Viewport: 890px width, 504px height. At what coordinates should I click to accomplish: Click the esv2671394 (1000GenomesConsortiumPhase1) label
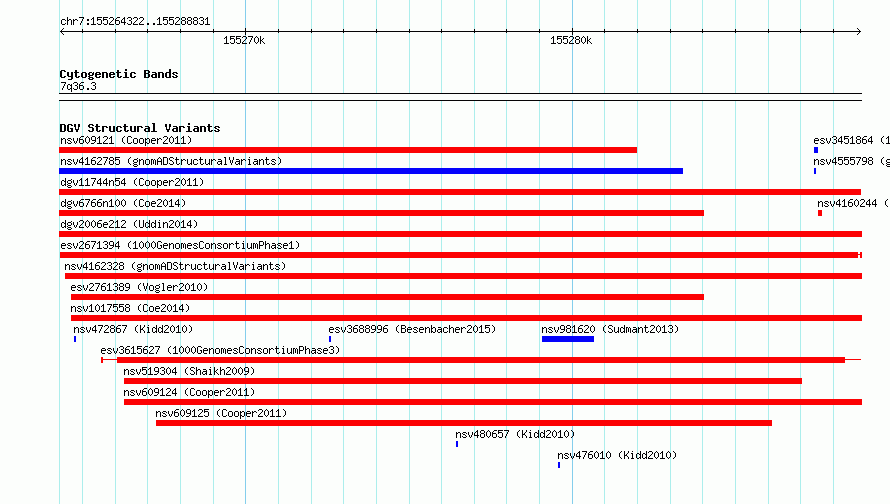(180, 245)
